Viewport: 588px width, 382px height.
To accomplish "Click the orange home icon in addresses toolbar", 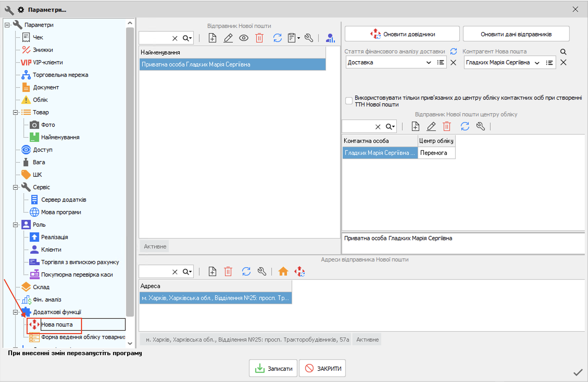I will click(283, 272).
